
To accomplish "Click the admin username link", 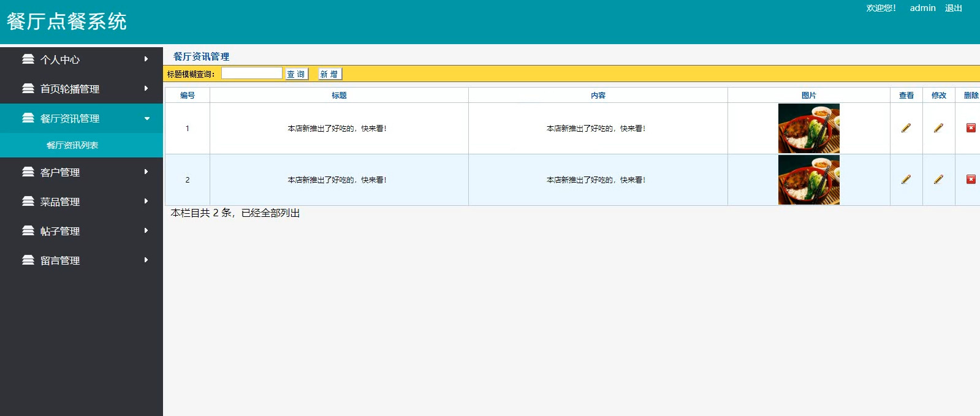I will click(x=922, y=8).
